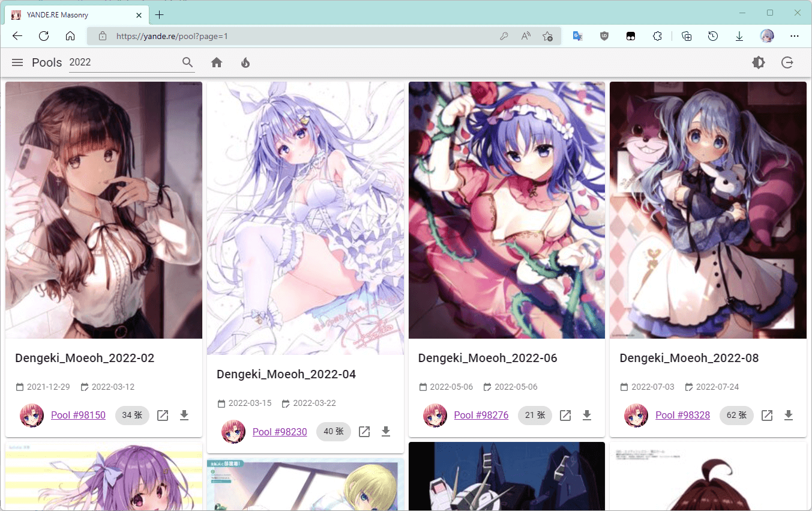
Task: Click the logout exit icon
Action: pyautogui.click(x=787, y=62)
